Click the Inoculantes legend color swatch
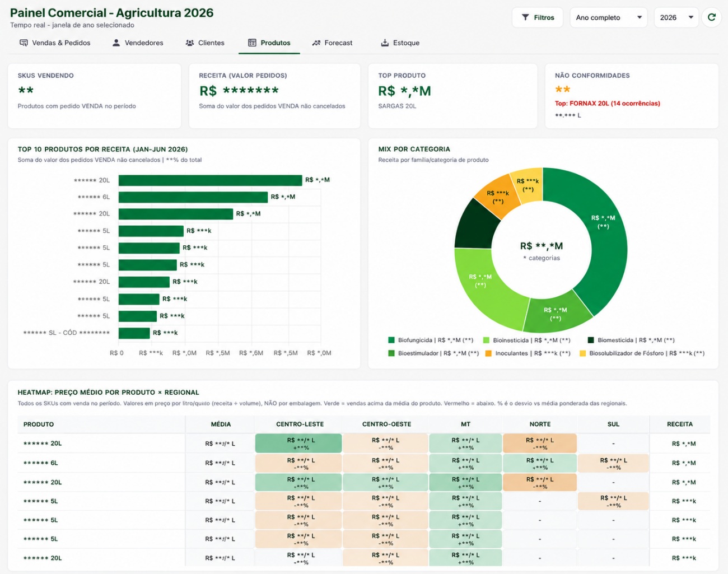 pos(488,353)
